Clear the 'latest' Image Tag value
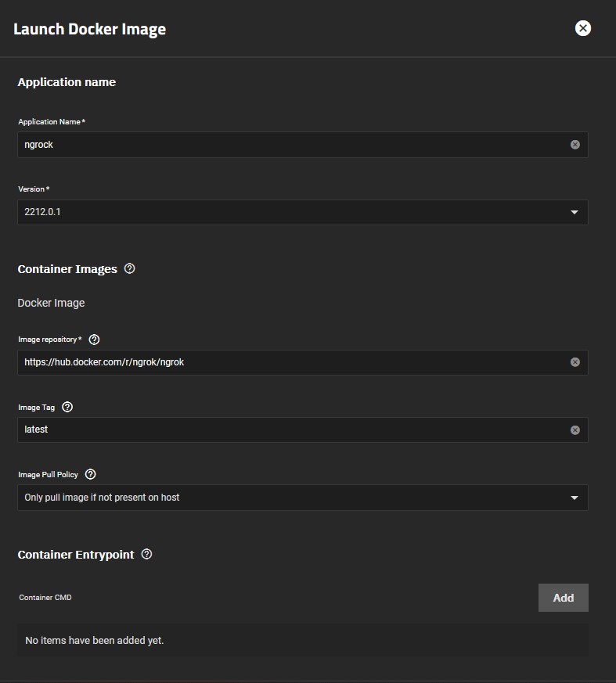This screenshot has height=683, width=616. click(575, 430)
